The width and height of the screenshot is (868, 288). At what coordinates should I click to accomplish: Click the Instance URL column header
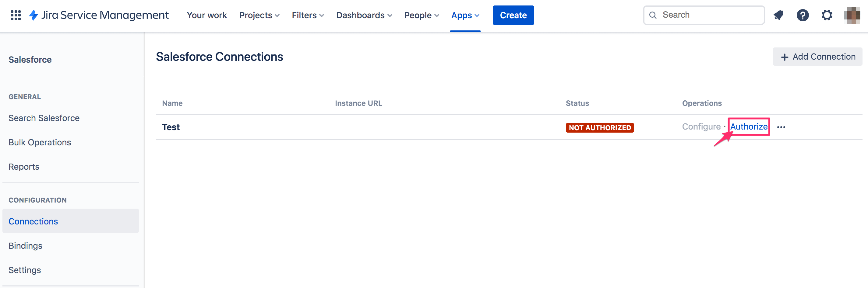tap(358, 103)
